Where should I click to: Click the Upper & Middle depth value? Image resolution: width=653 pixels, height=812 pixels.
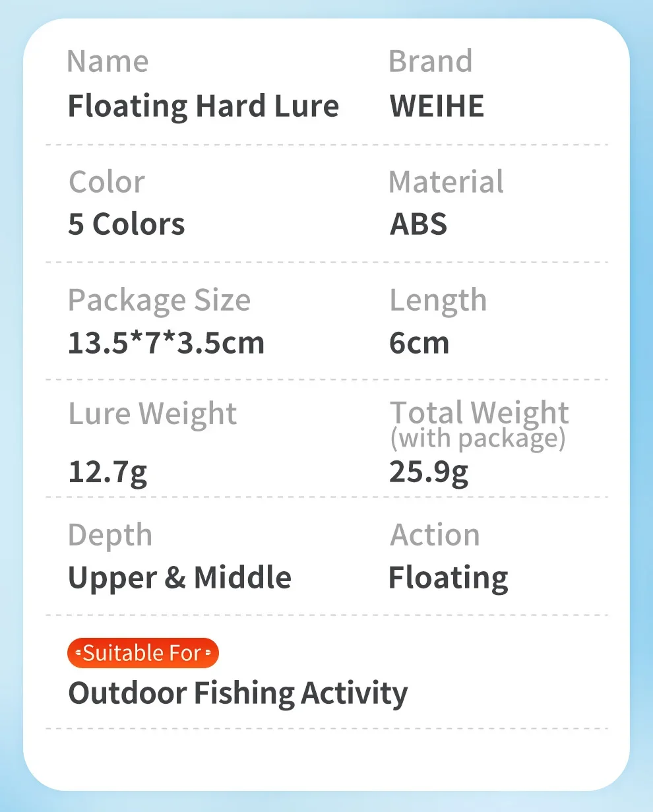click(179, 578)
